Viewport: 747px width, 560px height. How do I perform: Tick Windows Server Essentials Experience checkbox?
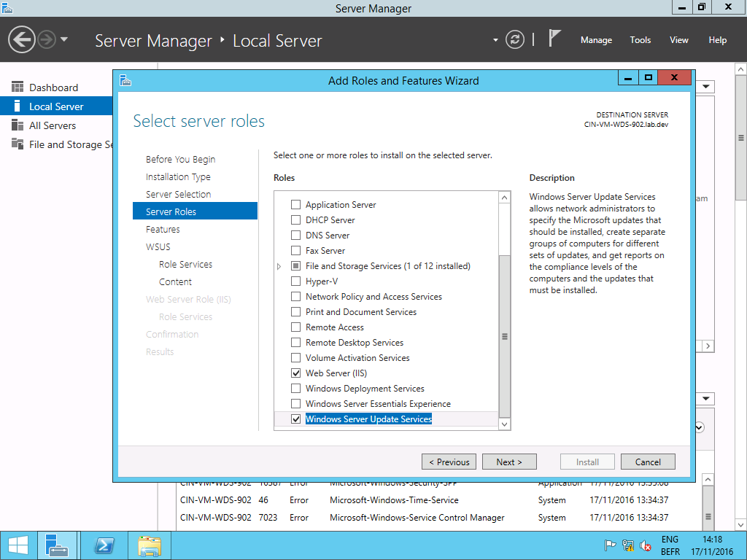pos(296,404)
